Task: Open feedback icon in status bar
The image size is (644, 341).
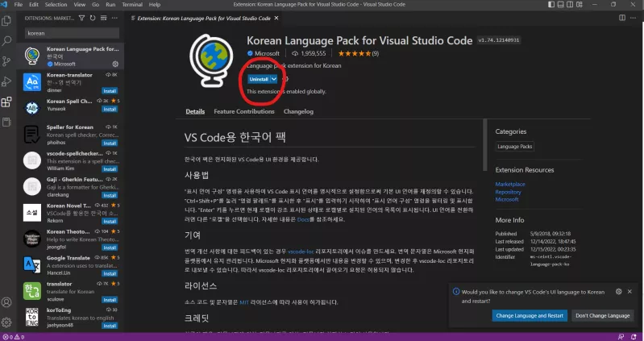Action: coord(621,337)
